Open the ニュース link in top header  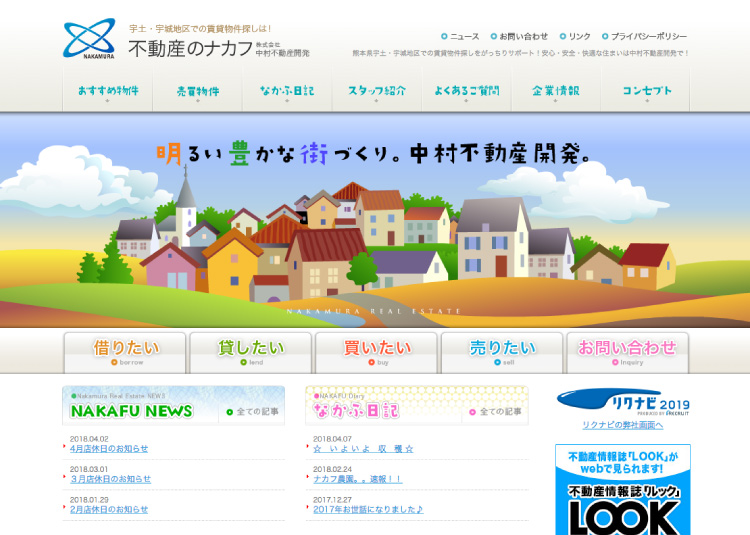click(x=464, y=36)
